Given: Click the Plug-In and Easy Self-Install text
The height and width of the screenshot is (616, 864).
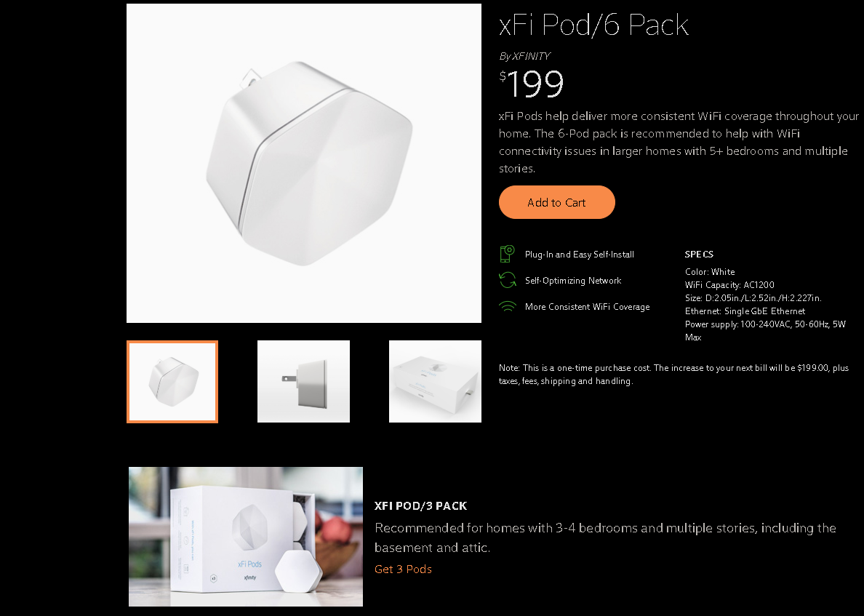Looking at the screenshot, I should [x=579, y=255].
